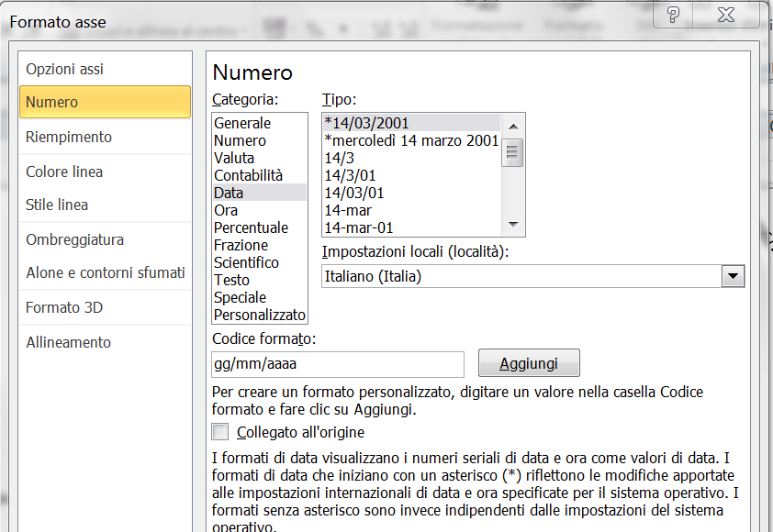The image size is (773, 532).
Task: Choose Valuta in the Categoria list
Action: 234,158
